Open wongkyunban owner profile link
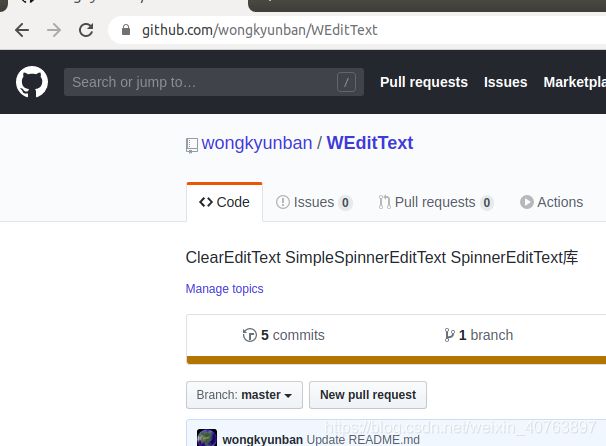This screenshot has height=446, width=606. [x=257, y=143]
